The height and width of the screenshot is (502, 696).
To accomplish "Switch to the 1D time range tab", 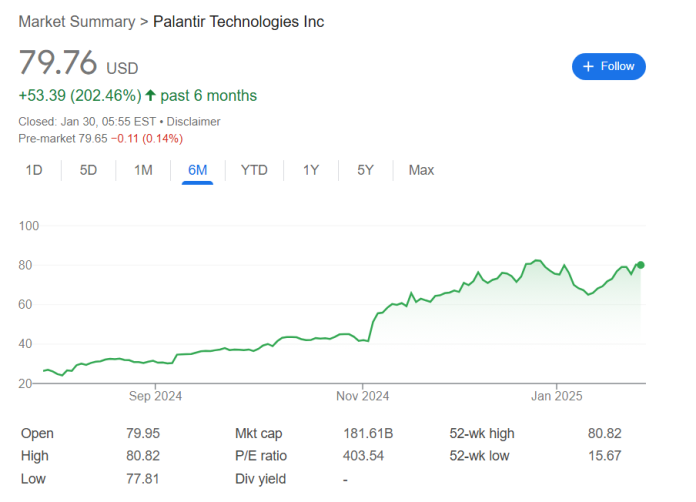I will pos(34,170).
